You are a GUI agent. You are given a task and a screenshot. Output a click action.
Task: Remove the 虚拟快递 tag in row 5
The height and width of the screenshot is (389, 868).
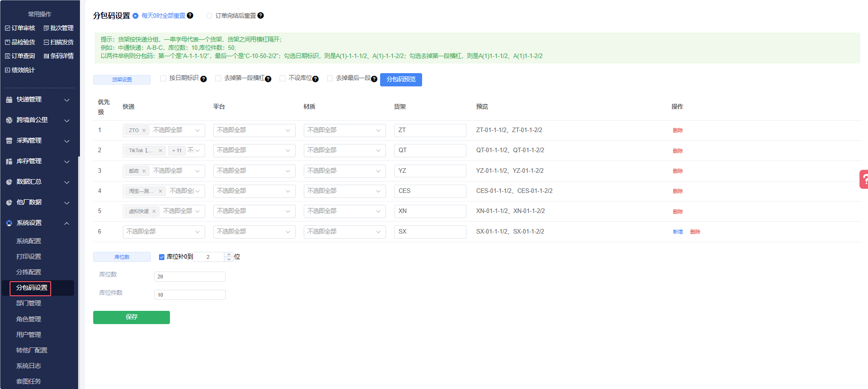coord(154,212)
